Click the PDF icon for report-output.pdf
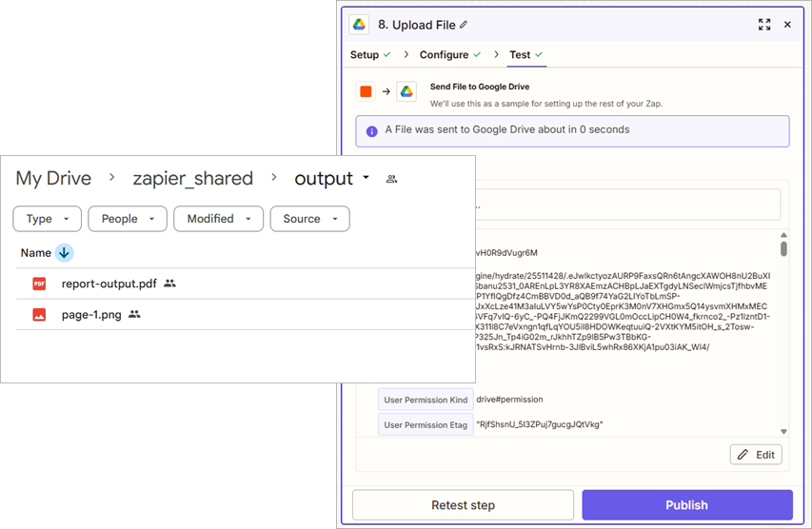The image size is (812, 529). (x=39, y=284)
